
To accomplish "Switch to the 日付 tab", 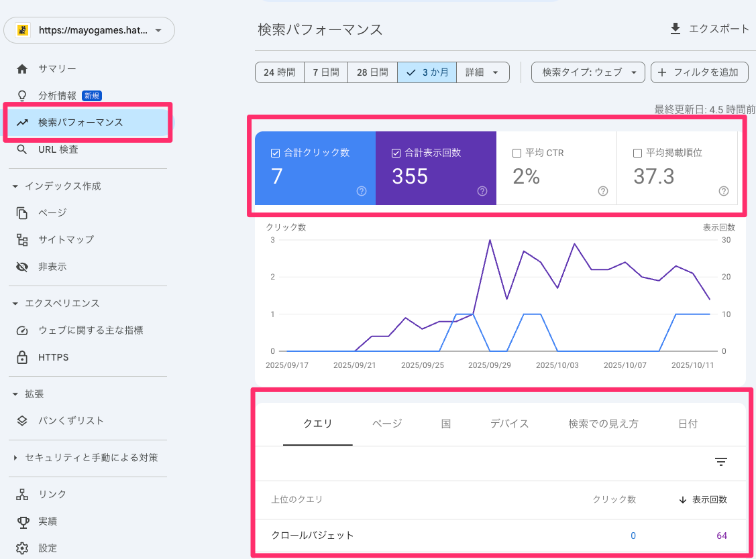I will tap(688, 424).
